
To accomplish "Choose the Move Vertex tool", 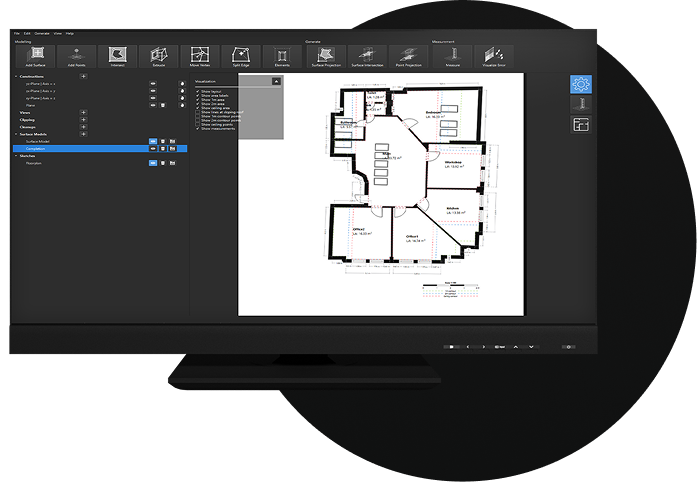I will coord(198,55).
